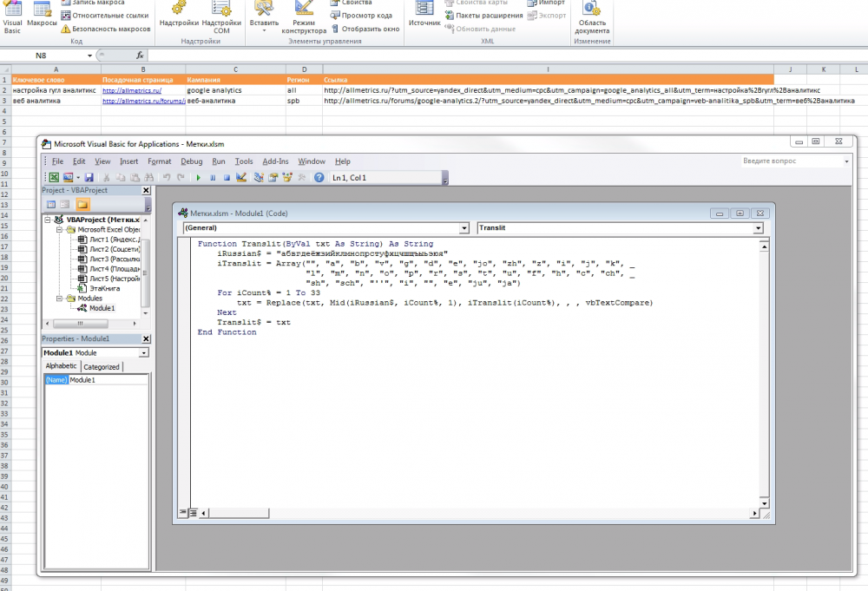Open the Run menu
The height and width of the screenshot is (591, 868).
click(219, 161)
